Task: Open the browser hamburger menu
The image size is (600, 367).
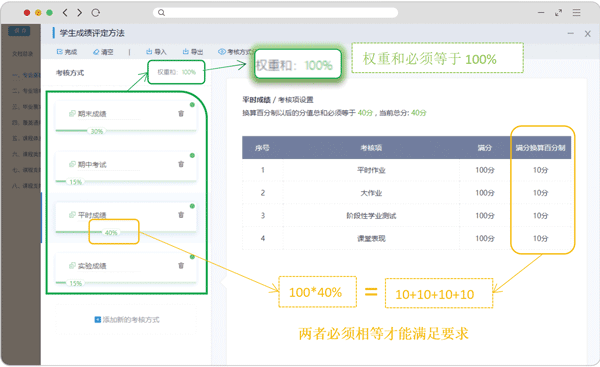Action: [576, 13]
